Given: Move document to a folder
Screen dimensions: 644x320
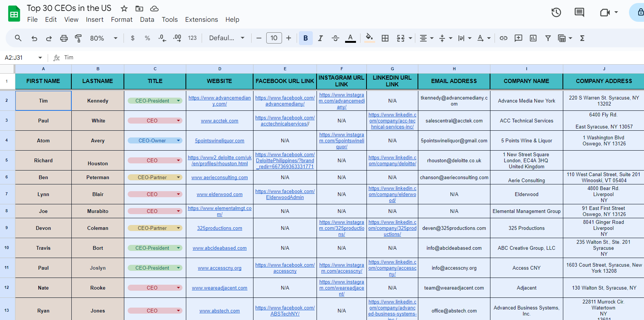Looking at the screenshot, I should pos(139,8).
